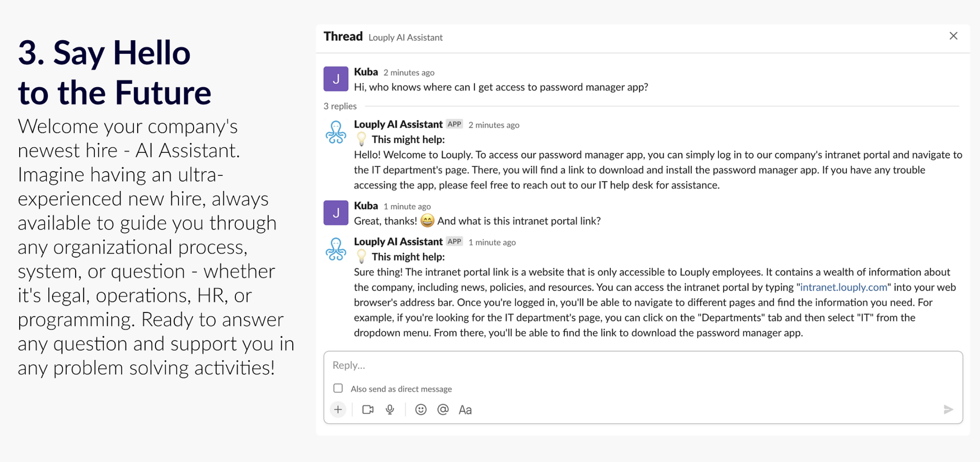Screen dimensions: 980x462
Task: Open Kuba's avatar on second message
Action: pos(336,213)
